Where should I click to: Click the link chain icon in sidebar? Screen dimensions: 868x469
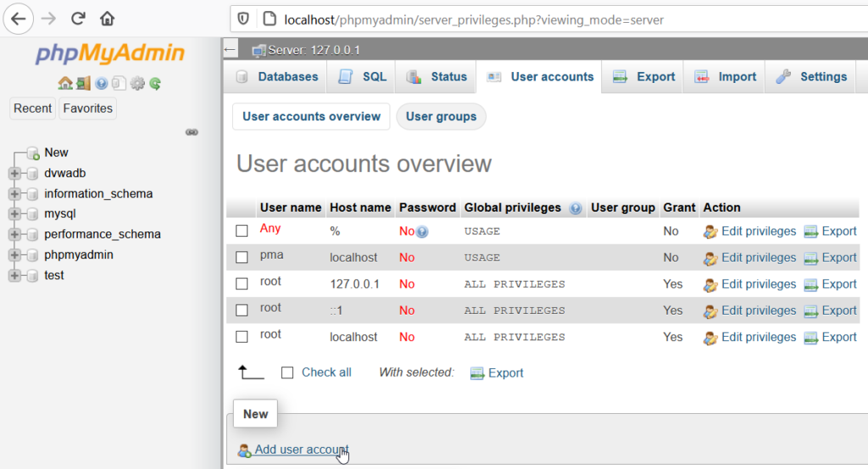pos(192,131)
